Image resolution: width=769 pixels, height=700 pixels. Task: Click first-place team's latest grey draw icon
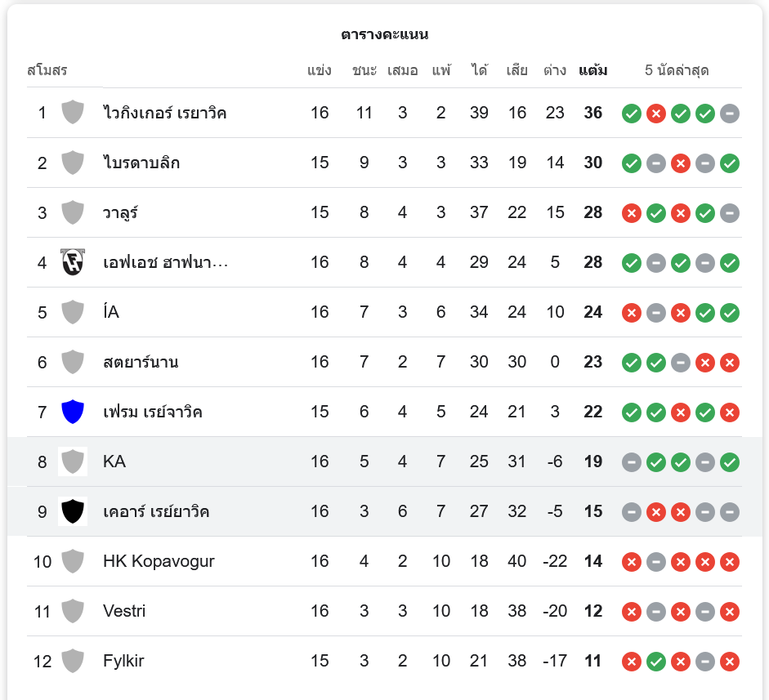(729, 114)
